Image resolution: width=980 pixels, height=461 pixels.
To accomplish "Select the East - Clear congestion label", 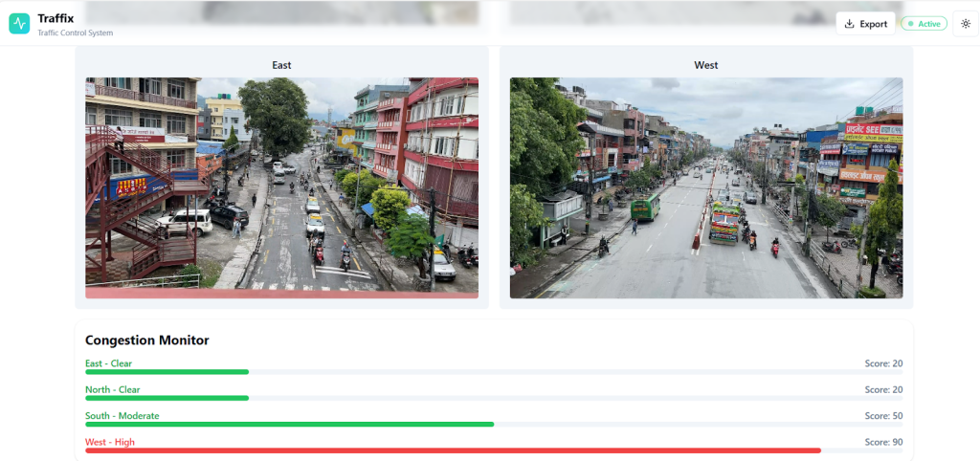I will [108, 363].
